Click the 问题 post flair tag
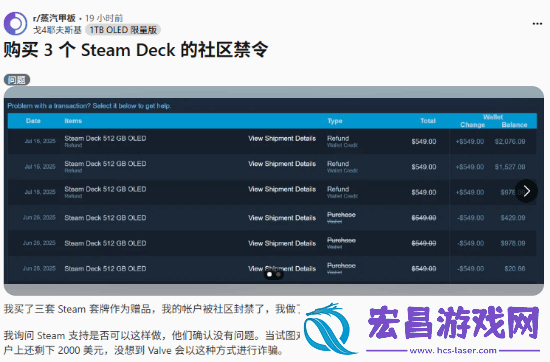550x362 pixels. pyautogui.click(x=17, y=80)
